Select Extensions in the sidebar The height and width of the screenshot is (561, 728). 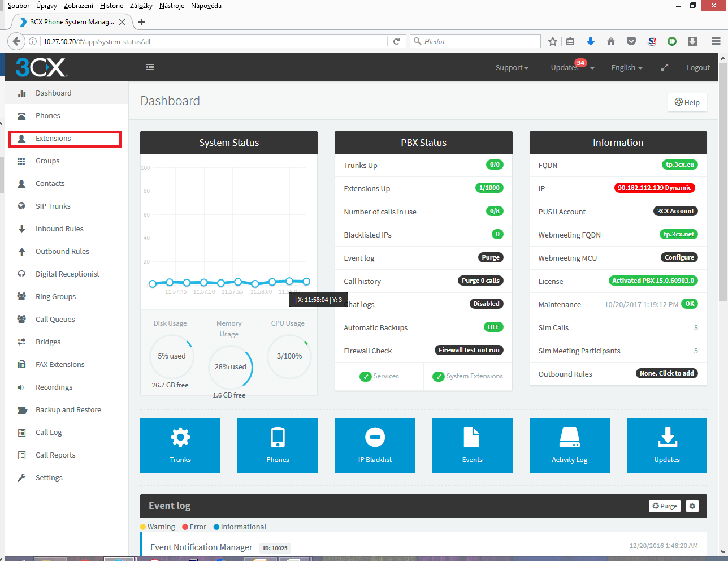point(53,139)
